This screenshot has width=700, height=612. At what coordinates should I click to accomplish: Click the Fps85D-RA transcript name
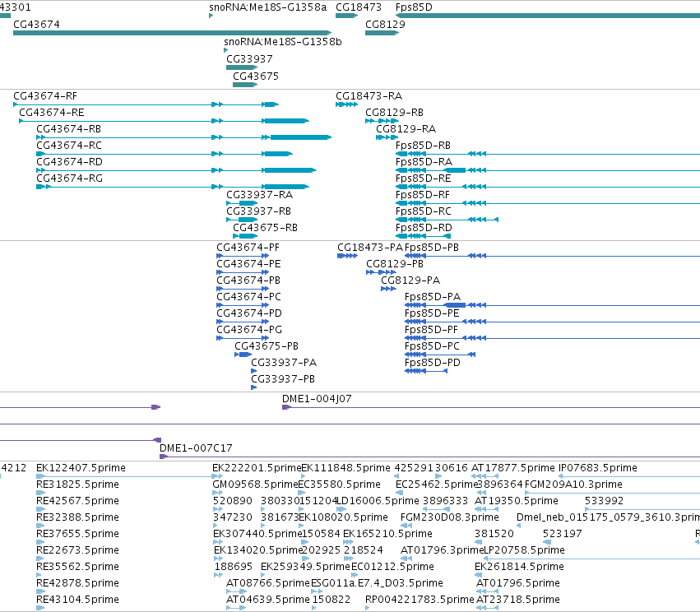pos(424,161)
